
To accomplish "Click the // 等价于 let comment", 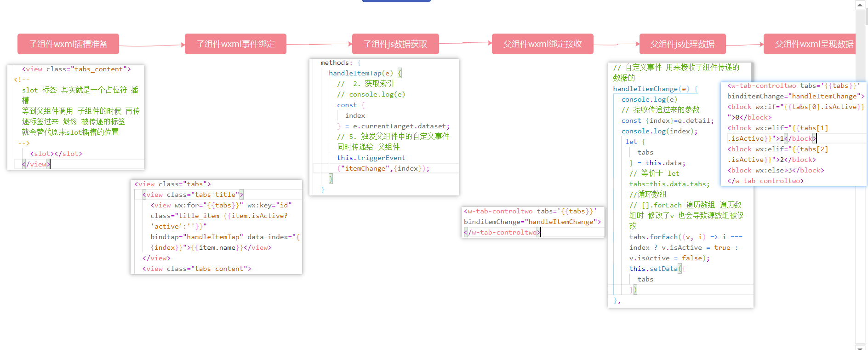I will coord(654,173).
